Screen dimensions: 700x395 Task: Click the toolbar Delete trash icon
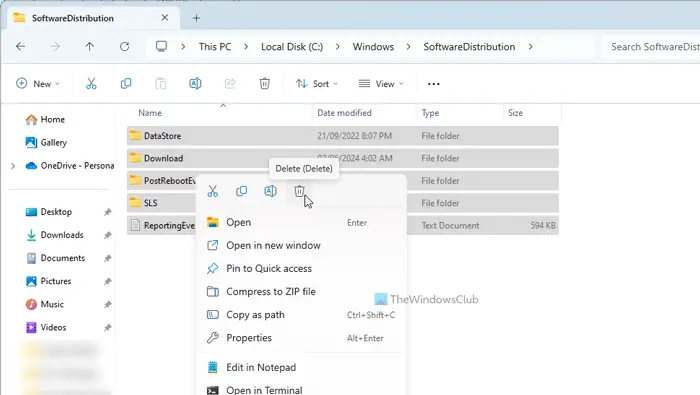[265, 83]
